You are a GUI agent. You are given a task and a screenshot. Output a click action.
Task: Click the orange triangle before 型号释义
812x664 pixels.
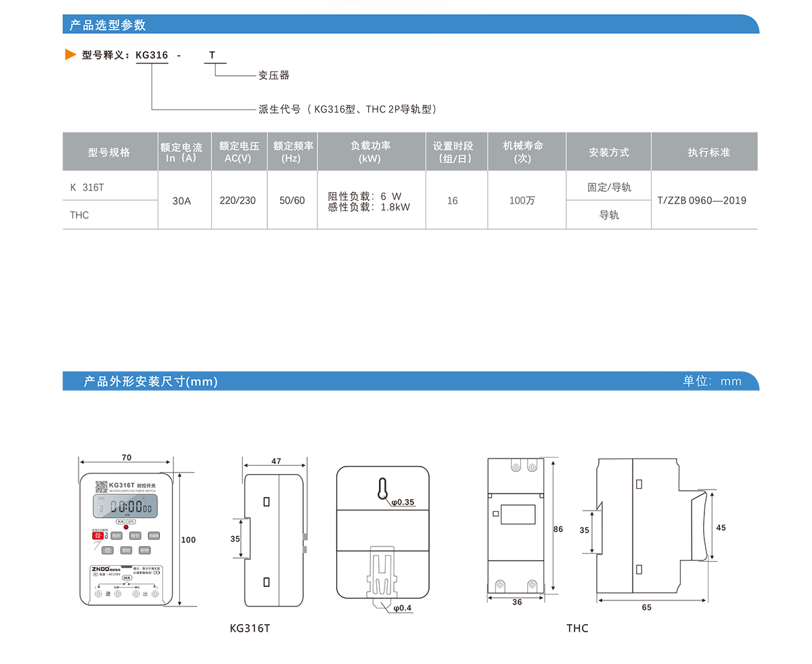point(70,55)
